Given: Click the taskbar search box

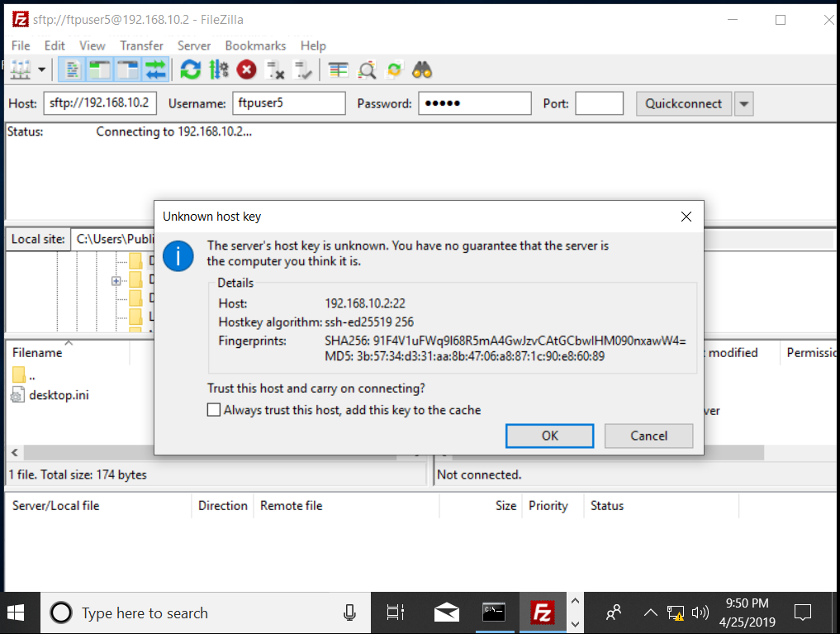Looking at the screenshot, I should (x=205, y=613).
